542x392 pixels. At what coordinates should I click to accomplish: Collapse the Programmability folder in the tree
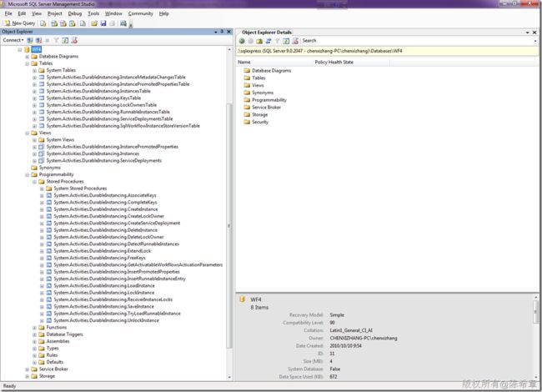[x=27, y=175]
